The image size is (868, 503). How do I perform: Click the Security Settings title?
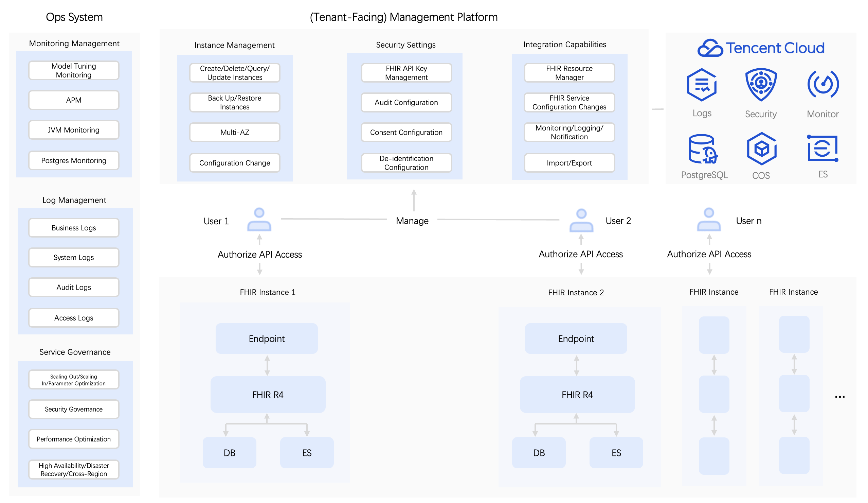[x=406, y=45]
